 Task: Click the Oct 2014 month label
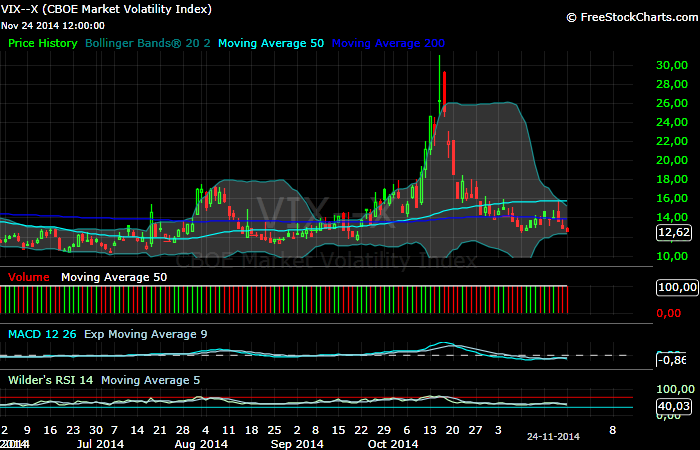393,444
